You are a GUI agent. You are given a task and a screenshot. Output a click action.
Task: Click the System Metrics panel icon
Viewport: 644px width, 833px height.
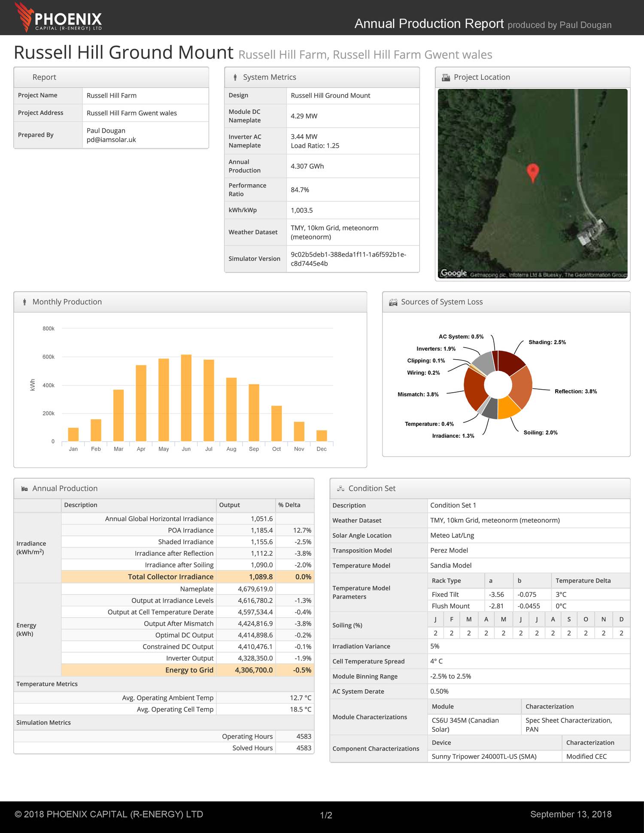[x=235, y=77]
